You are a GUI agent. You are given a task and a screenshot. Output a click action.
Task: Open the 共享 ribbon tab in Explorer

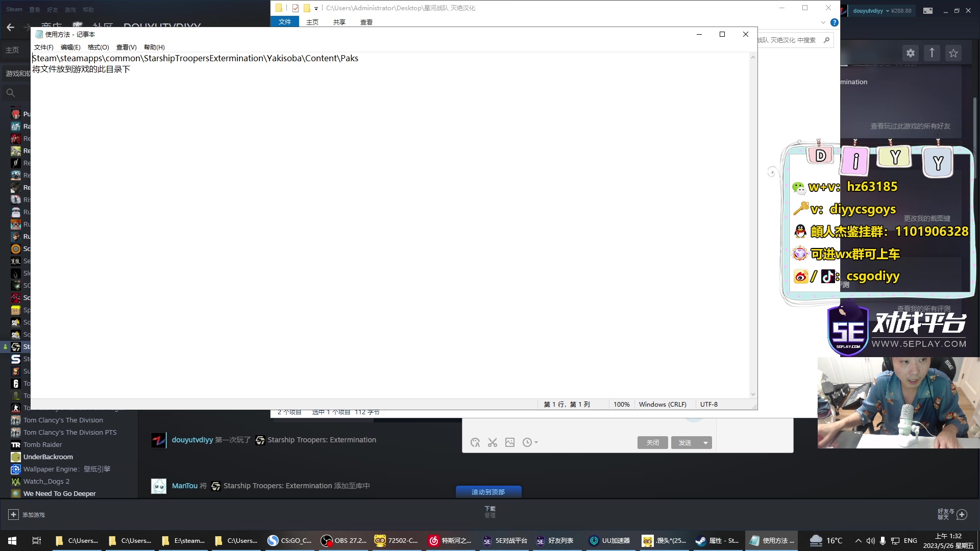pyautogui.click(x=339, y=22)
